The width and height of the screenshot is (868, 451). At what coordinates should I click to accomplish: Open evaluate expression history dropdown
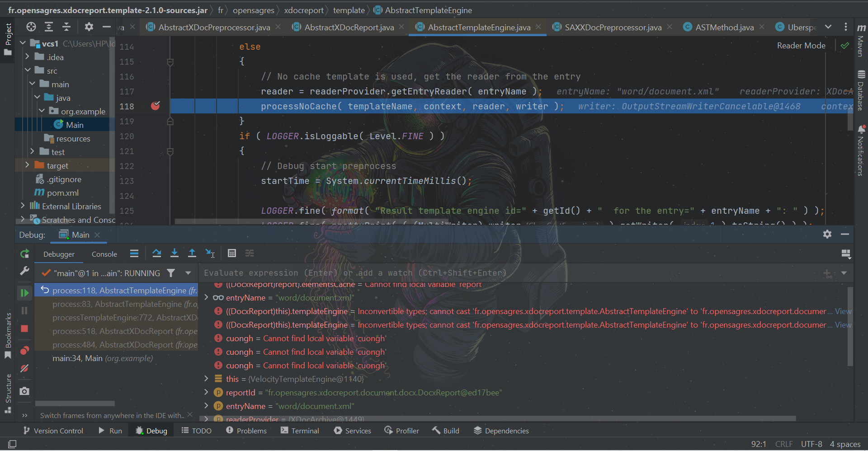844,273
